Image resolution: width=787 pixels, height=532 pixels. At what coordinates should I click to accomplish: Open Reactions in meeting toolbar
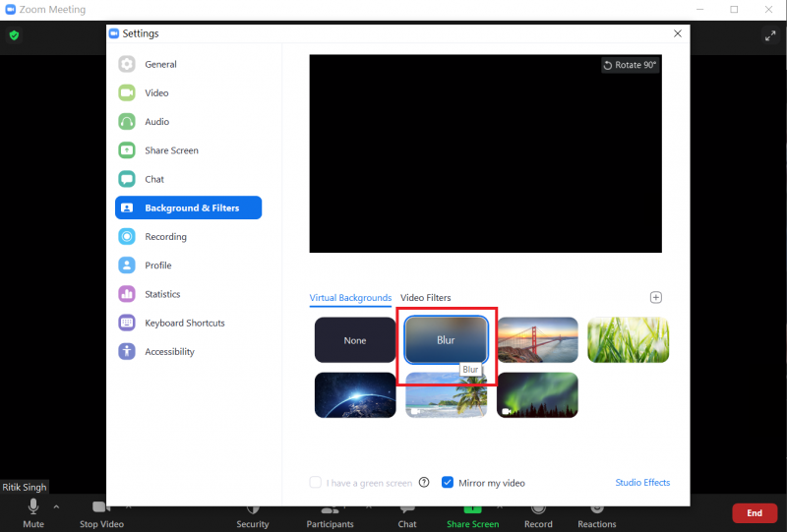coord(597,518)
